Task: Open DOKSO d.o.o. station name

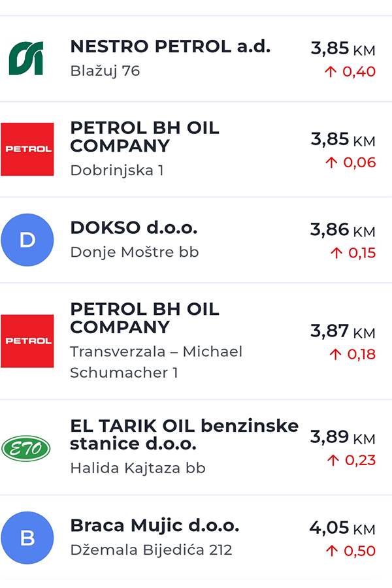Action: 133,228
